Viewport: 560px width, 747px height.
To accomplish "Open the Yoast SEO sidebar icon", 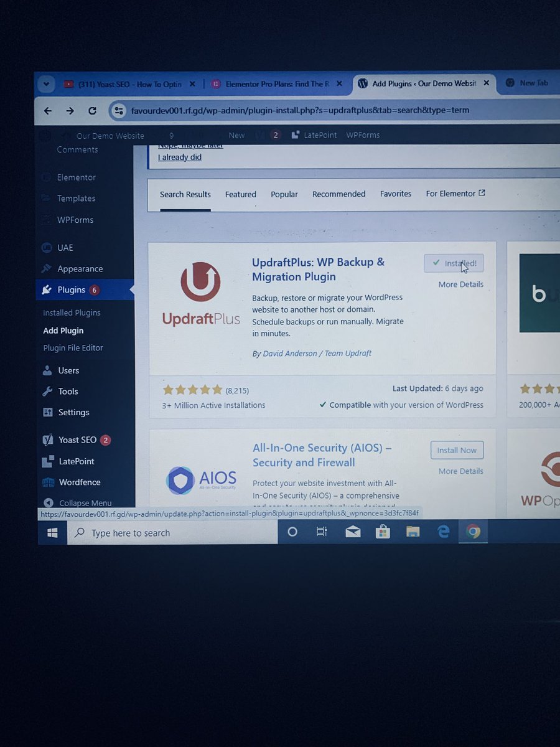I will point(48,439).
